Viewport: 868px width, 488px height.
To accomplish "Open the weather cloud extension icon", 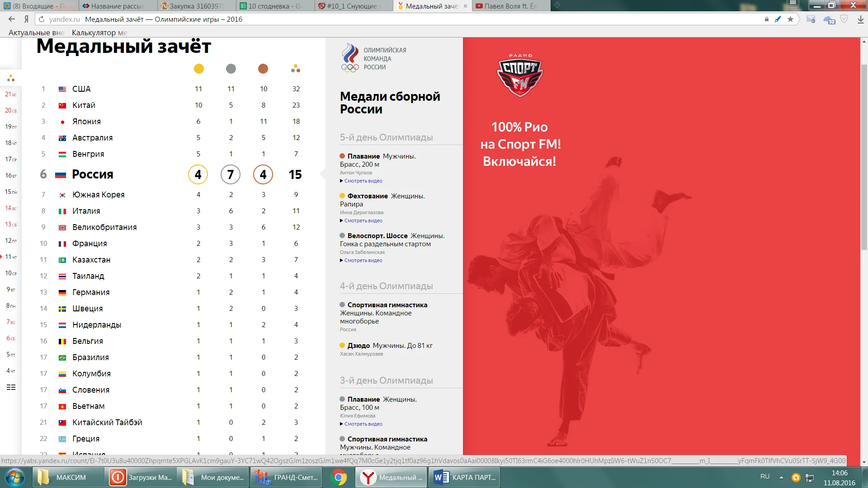I will pos(829,20).
